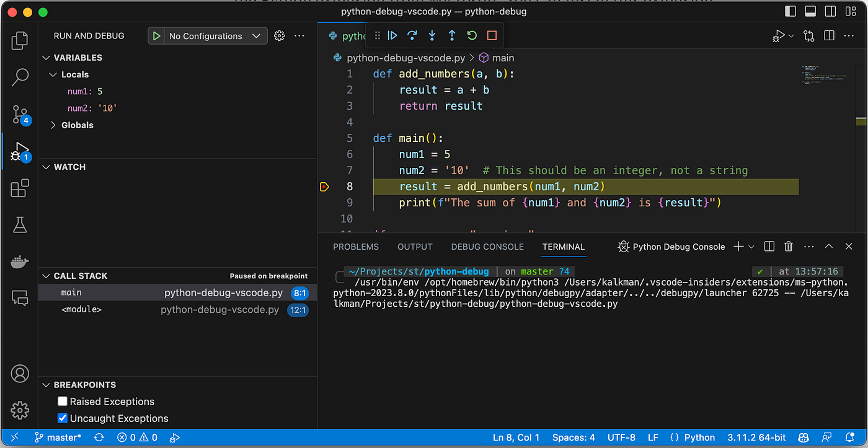Uncheck the Uncaught Exceptions checkbox
Image resolution: width=868 pixels, height=448 pixels.
click(63, 418)
